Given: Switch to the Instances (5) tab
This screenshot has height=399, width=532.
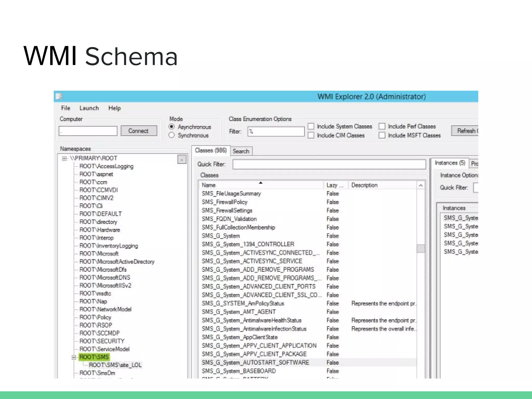Looking at the screenshot, I should pyautogui.click(x=450, y=163).
